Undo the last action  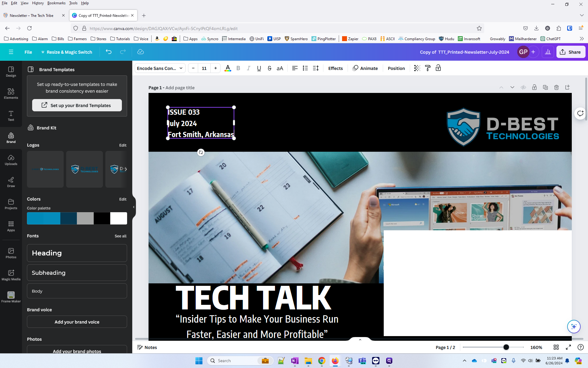[x=109, y=52]
